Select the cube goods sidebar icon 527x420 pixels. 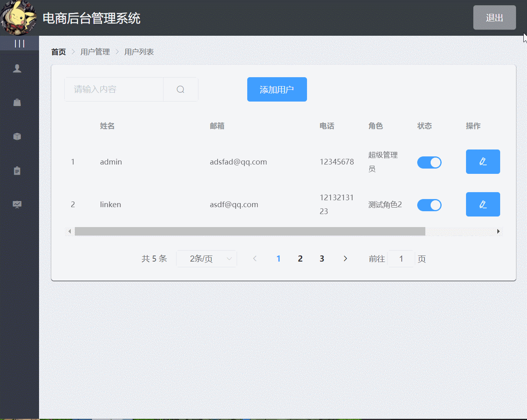coord(17,136)
